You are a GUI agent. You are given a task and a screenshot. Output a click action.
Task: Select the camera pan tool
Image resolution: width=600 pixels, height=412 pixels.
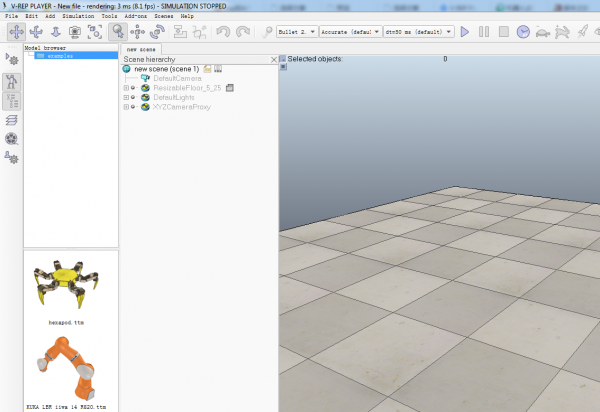(x=15, y=32)
